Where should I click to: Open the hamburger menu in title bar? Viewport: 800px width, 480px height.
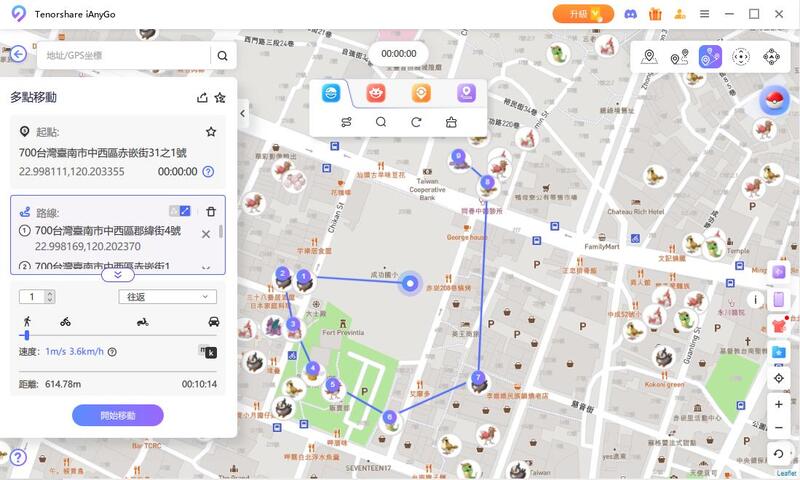click(x=705, y=14)
